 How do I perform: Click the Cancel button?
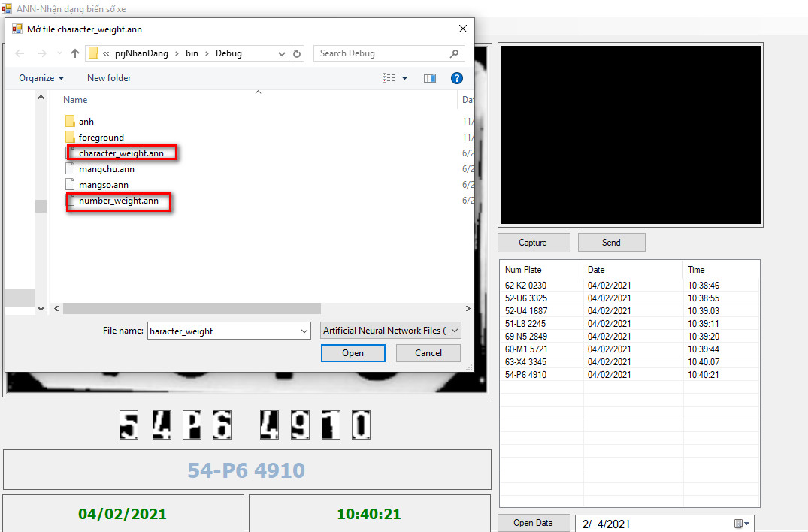coord(428,353)
